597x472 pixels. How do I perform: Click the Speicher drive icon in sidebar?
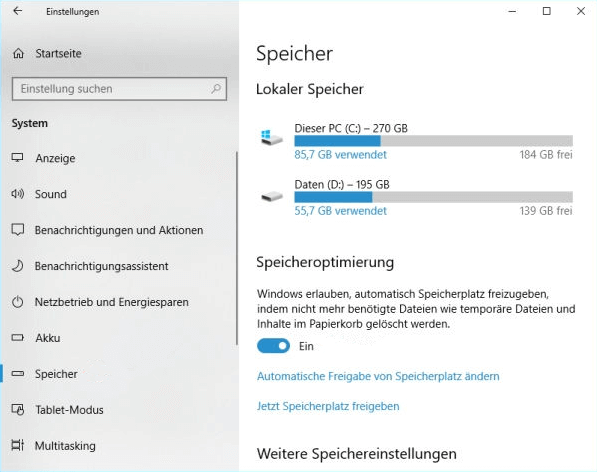[x=18, y=374]
